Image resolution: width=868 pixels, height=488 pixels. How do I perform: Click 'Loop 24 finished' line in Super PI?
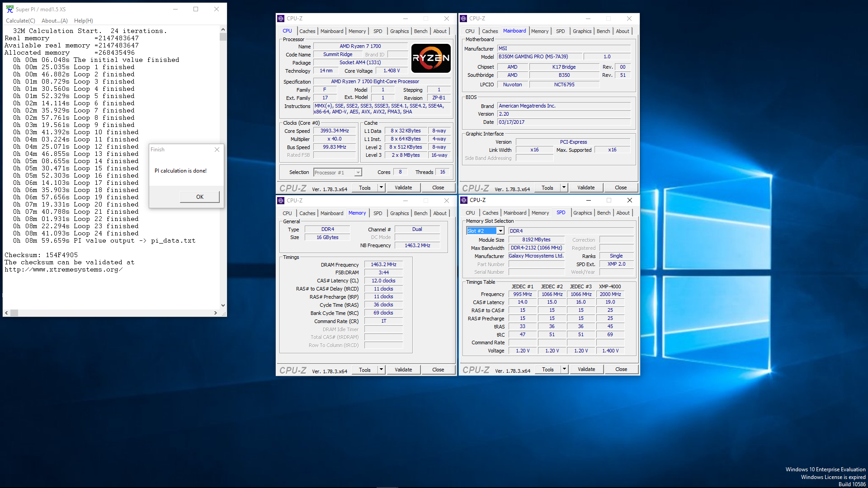coord(76,233)
